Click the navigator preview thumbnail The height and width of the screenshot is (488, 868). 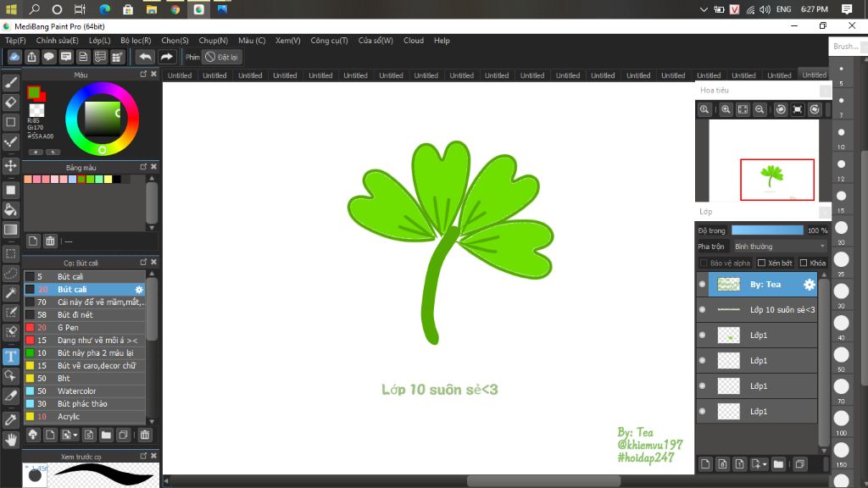764,160
